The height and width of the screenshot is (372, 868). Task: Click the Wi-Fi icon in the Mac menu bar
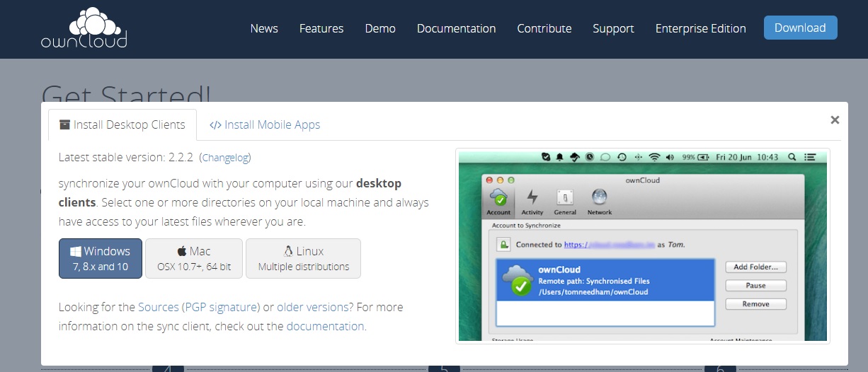point(654,157)
